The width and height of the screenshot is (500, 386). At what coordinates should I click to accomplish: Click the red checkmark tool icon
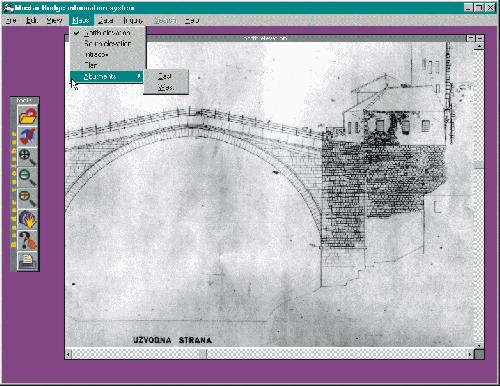coord(28,136)
